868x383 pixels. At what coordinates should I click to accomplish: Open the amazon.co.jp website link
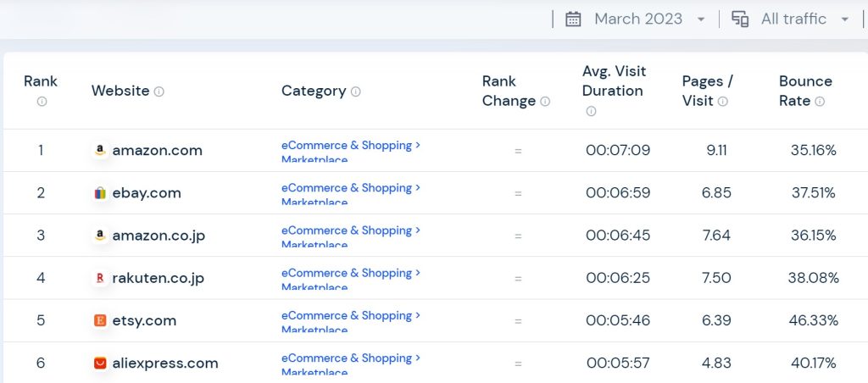point(159,236)
